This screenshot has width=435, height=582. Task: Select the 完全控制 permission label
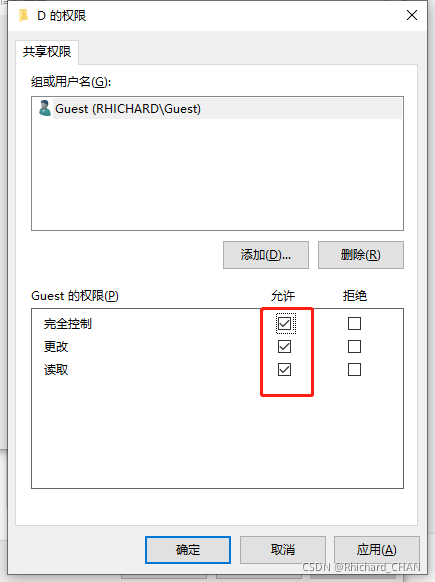point(68,324)
